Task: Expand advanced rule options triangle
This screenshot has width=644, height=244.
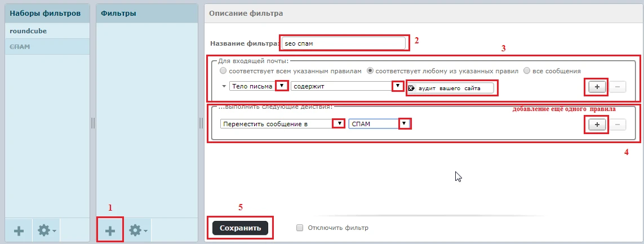Action: click(224, 86)
